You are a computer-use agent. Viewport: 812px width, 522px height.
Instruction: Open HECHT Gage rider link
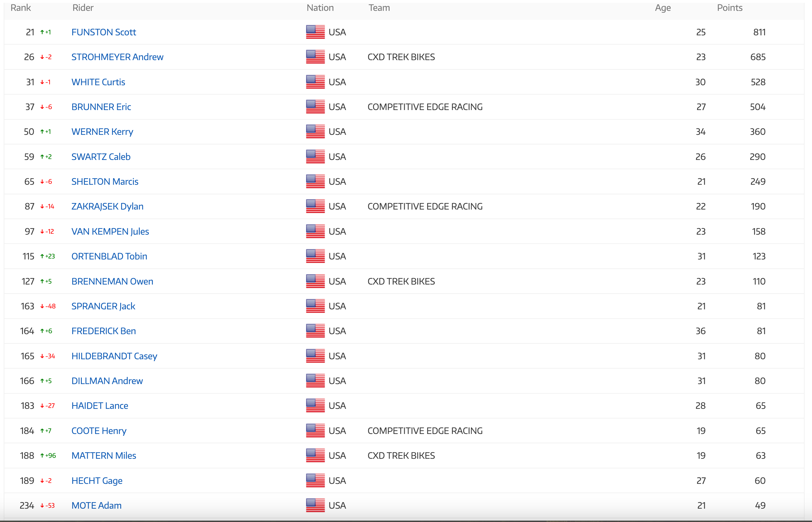tap(97, 481)
